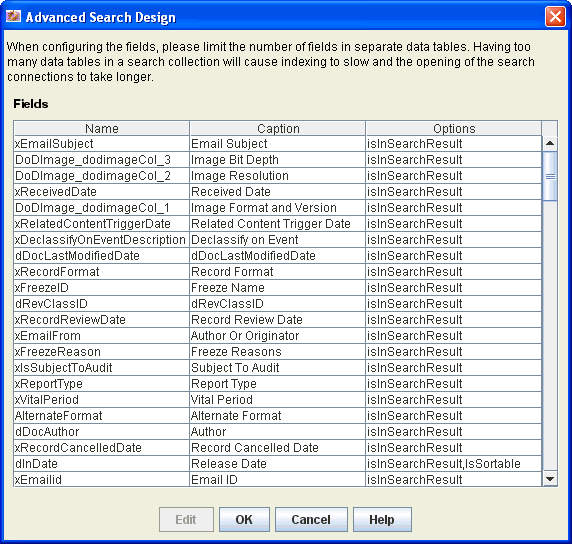
Task: Click the Image Resolution caption
Action: click(278, 176)
